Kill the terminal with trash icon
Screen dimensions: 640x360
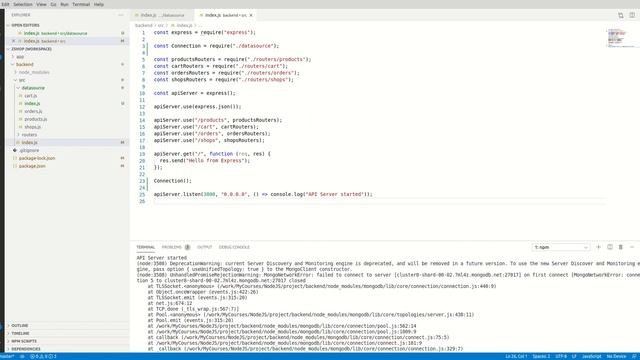[620, 247]
